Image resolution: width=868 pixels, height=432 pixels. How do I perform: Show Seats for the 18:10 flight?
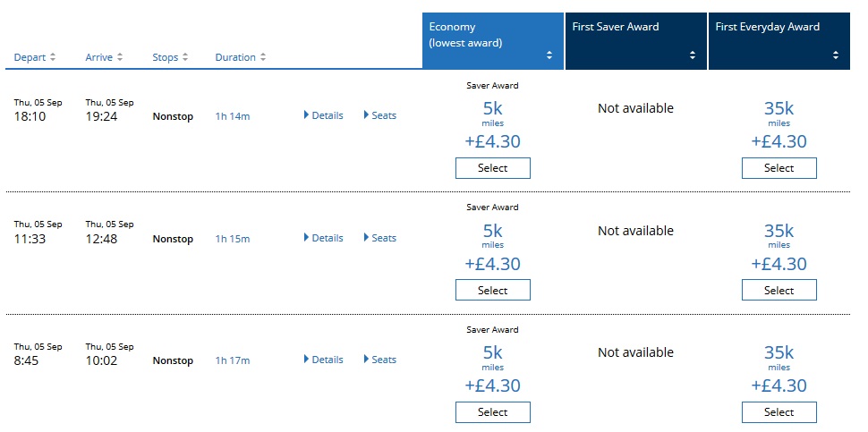pos(380,115)
